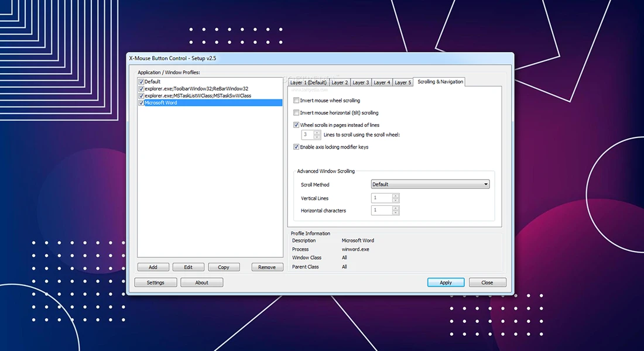Image resolution: width=644 pixels, height=351 pixels.
Task: Select the Layer 4 tab
Action: (x=382, y=82)
